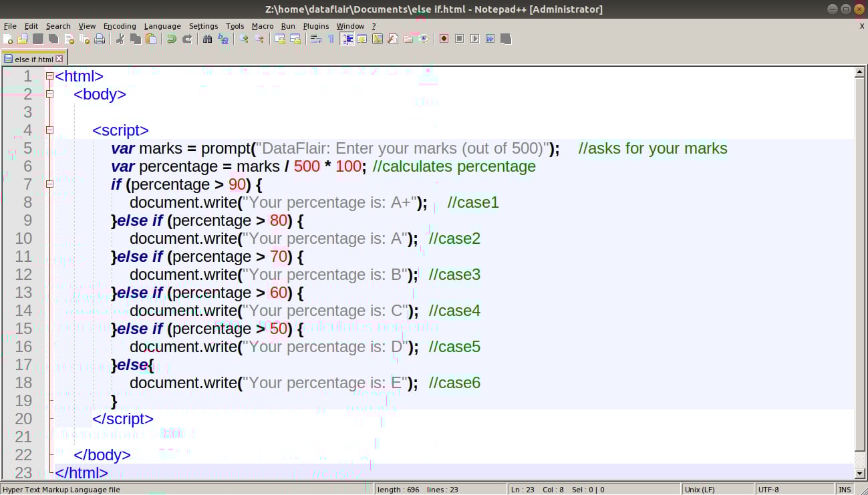
Task: Undo the last edit using the toolbar
Action: pos(172,39)
